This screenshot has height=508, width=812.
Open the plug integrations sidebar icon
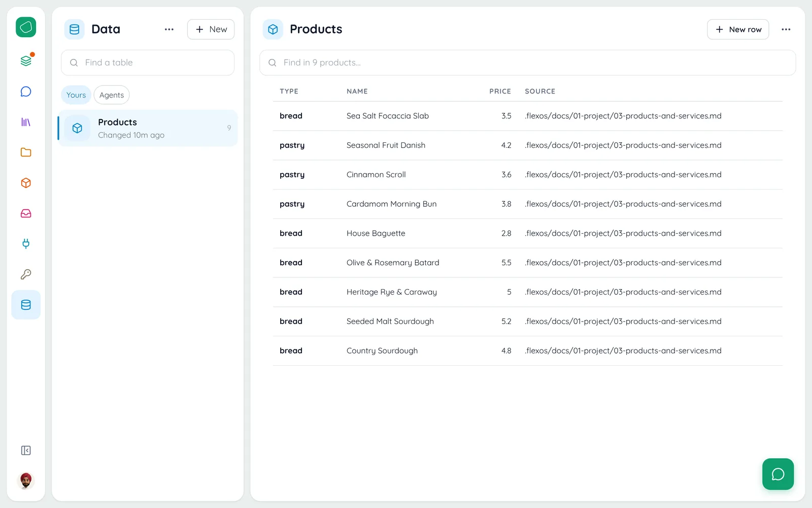point(26,244)
